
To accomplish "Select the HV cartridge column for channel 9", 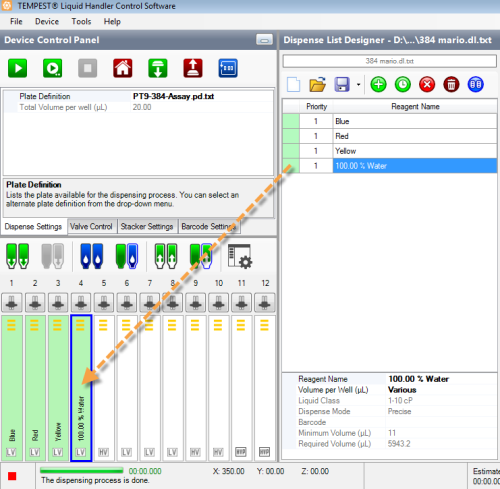I will click(195, 388).
